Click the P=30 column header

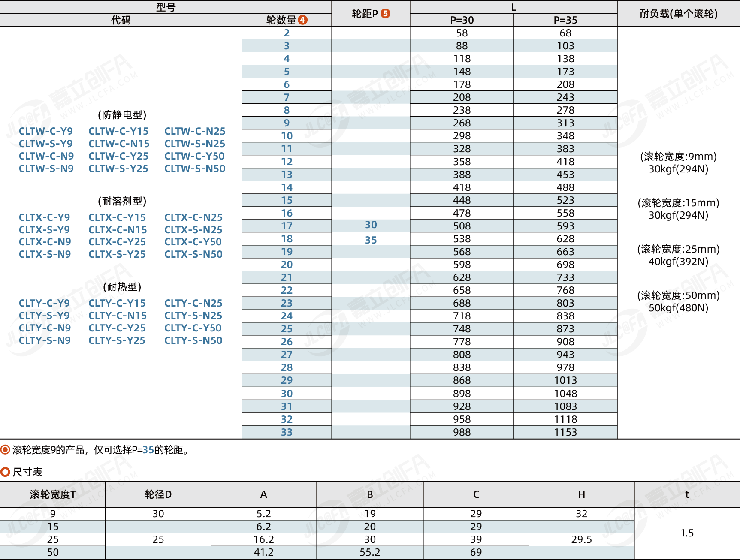[x=462, y=20]
